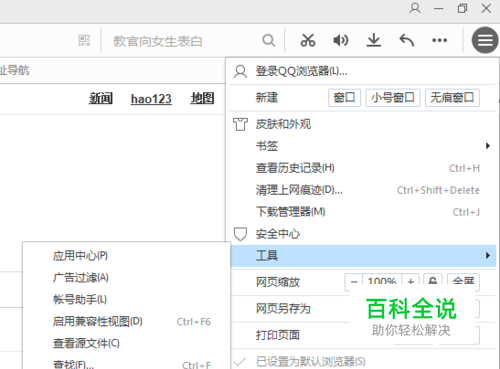Increase page zoom with plus button
Viewport: 500px width, 369px height.
click(x=411, y=282)
